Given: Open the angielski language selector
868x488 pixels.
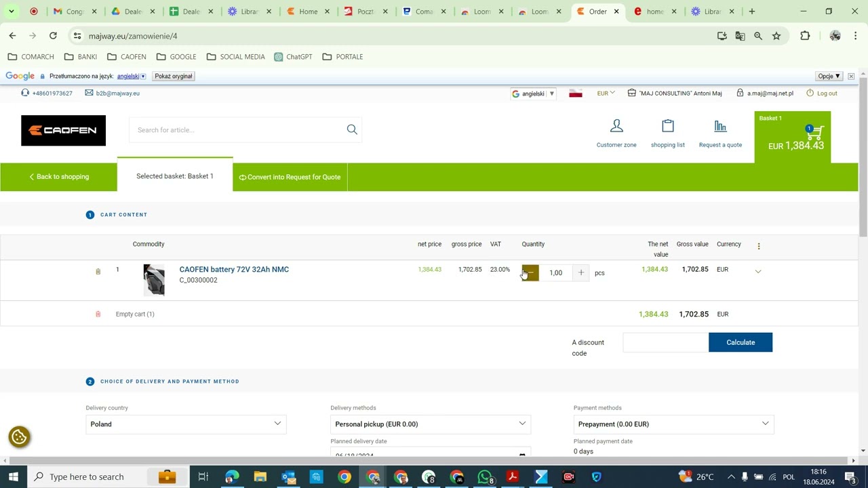Looking at the screenshot, I should (x=534, y=94).
